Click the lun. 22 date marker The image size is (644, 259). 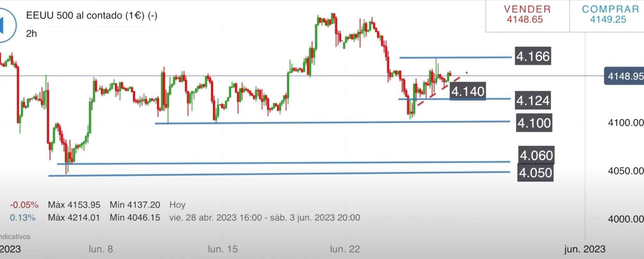(x=345, y=249)
